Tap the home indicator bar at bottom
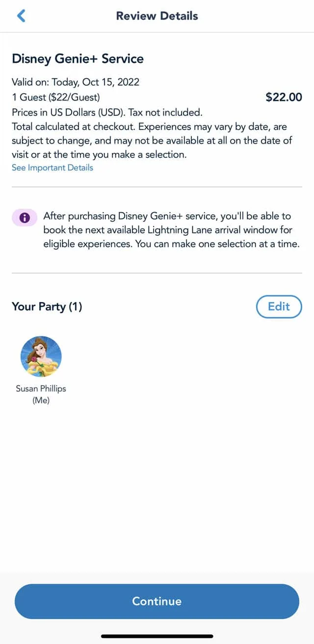Screen dimensions: 314x644 [x=157, y=636]
